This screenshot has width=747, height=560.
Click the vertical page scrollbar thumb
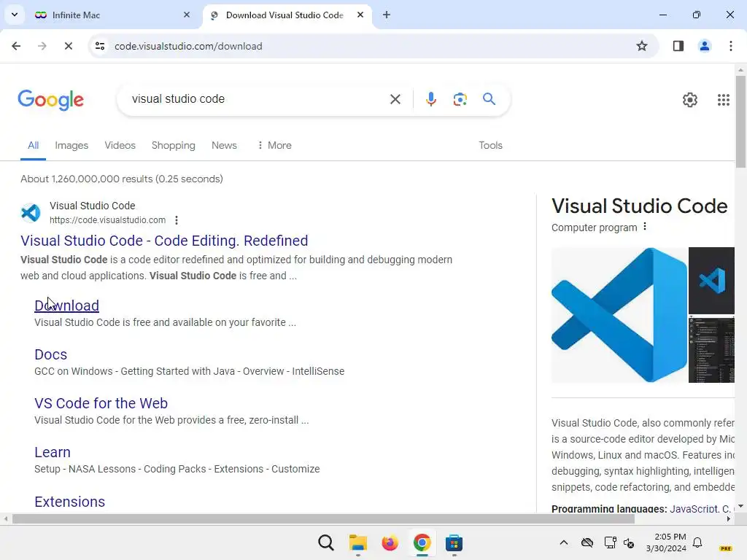click(x=740, y=122)
